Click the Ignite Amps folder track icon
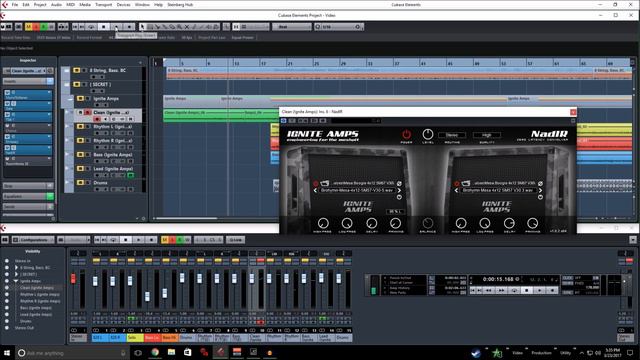The image size is (640, 360). coord(70,99)
